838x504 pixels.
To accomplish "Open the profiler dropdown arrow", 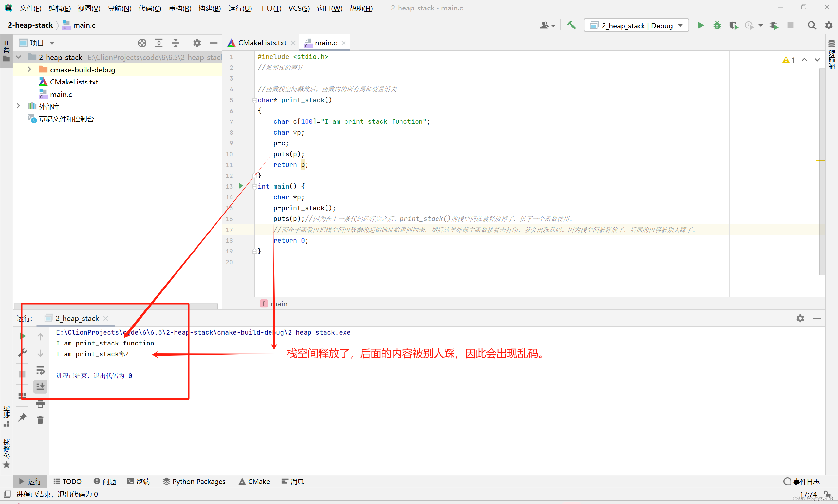I will (761, 26).
